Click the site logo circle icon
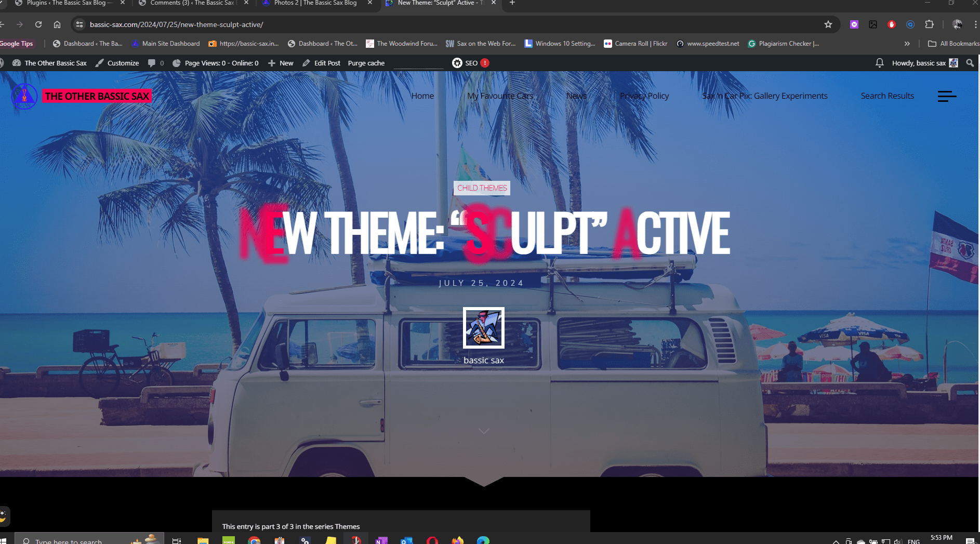The width and height of the screenshot is (980, 544). point(24,96)
